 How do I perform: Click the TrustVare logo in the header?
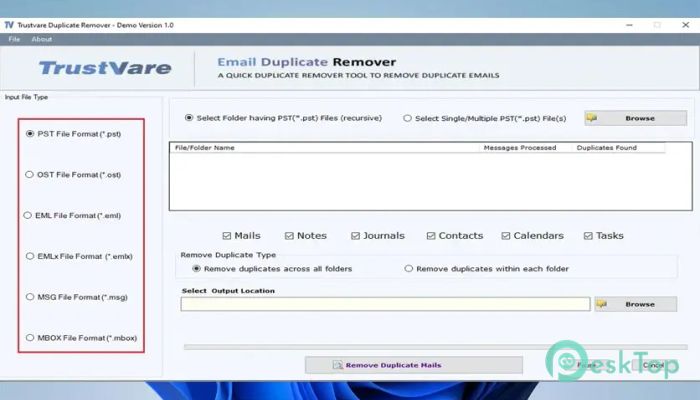pyautogui.click(x=105, y=68)
